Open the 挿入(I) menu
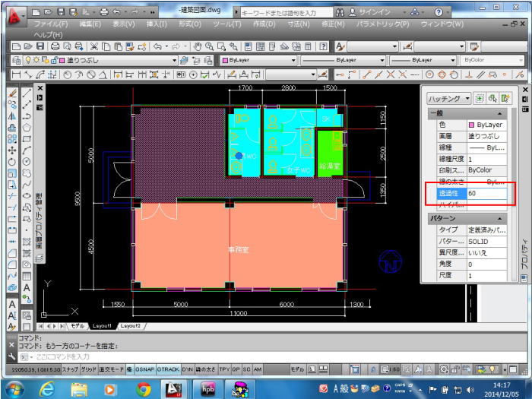The height and width of the screenshot is (399, 532). tap(157, 24)
